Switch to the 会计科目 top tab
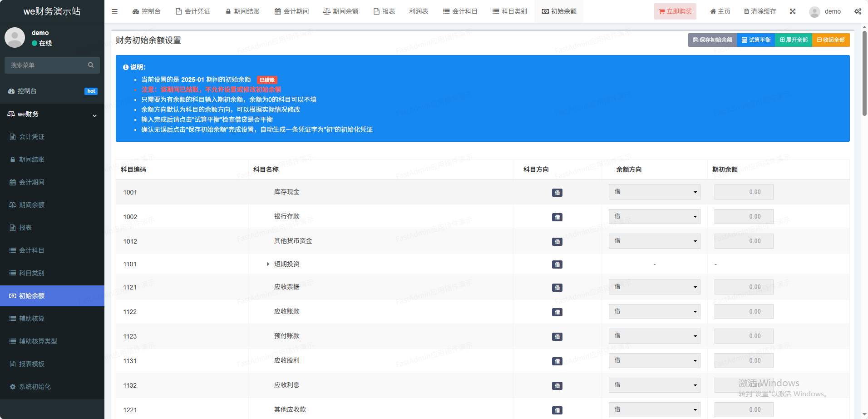This screenshot has height=419, width=868. [x=460, y=11]
